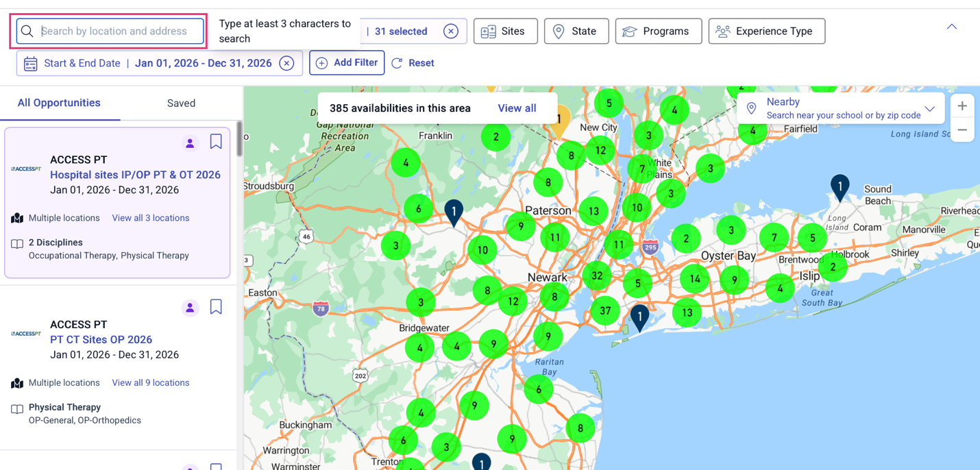Open View all 3 locations link
The image size is (980, 470).
tap(150, 218)
